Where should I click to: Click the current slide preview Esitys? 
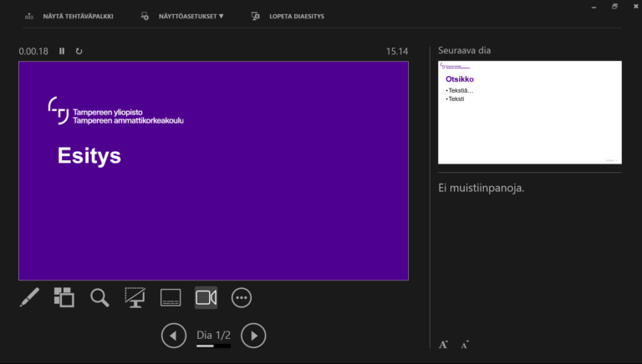[213, 170]
